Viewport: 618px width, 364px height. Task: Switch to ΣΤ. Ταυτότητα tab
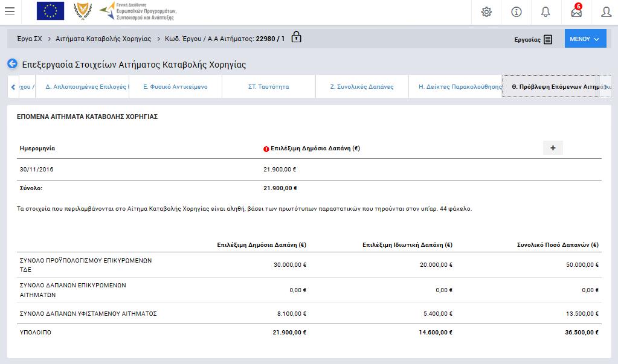click(268, 87)
